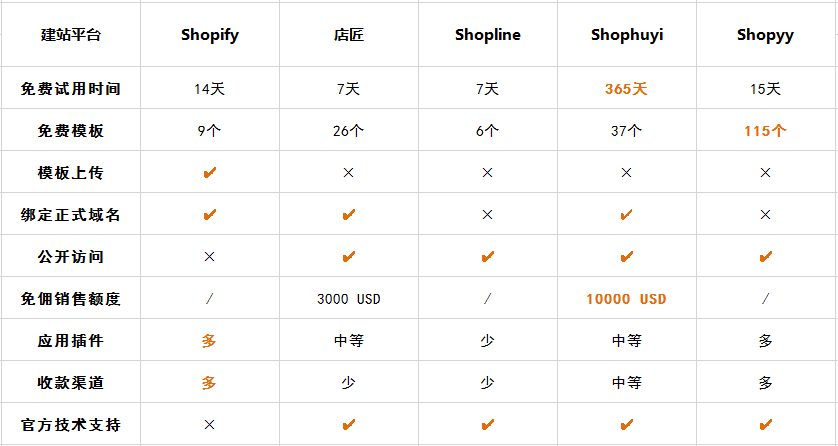The width and height of the screenshot is (838, 446).
Task: Click the Shopyy official tech support checkmark
Action: [x=765, y=425]
